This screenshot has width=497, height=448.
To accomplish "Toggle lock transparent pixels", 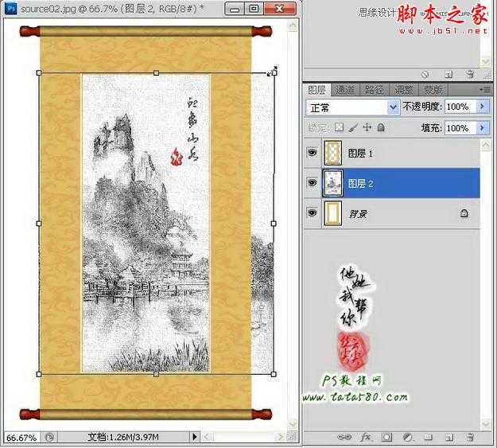I will pyautogui.click(x=339, y=127).
